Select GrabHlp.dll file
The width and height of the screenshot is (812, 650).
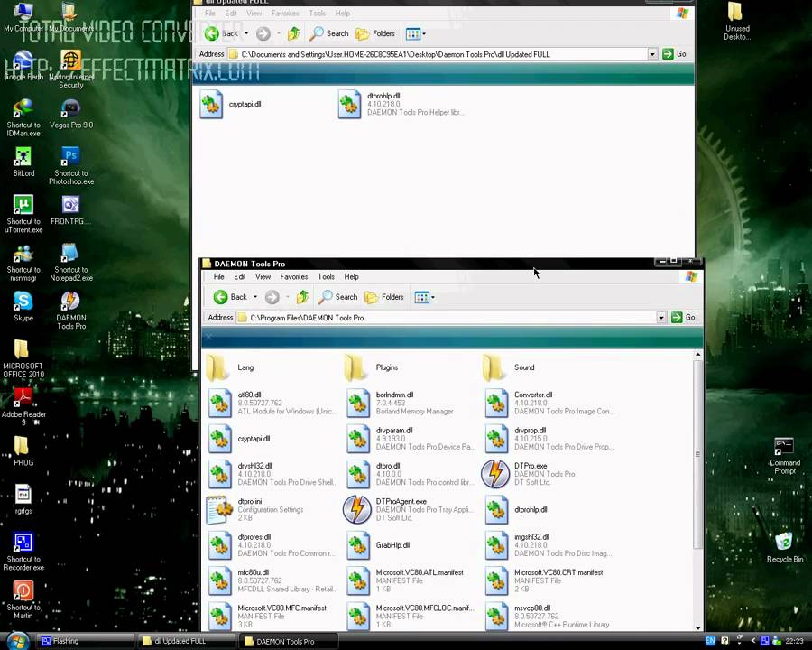click(x=378, y=544)
